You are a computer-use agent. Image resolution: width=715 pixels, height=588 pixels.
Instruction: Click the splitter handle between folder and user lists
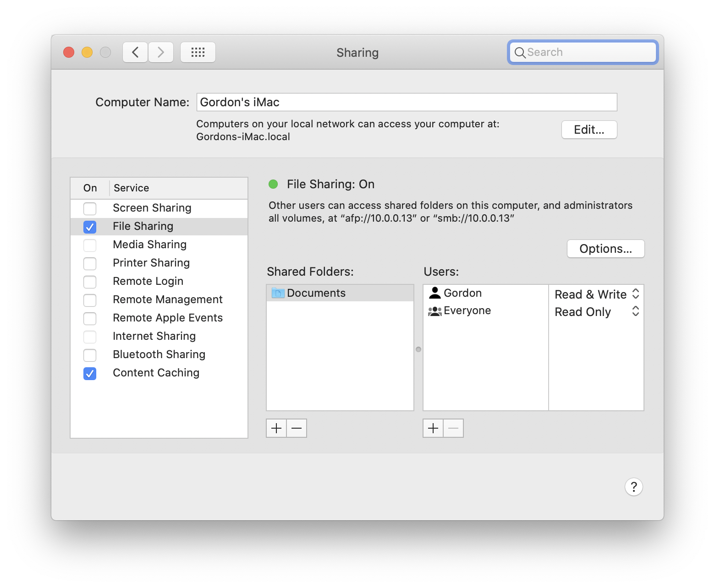[x=418, y=349]
